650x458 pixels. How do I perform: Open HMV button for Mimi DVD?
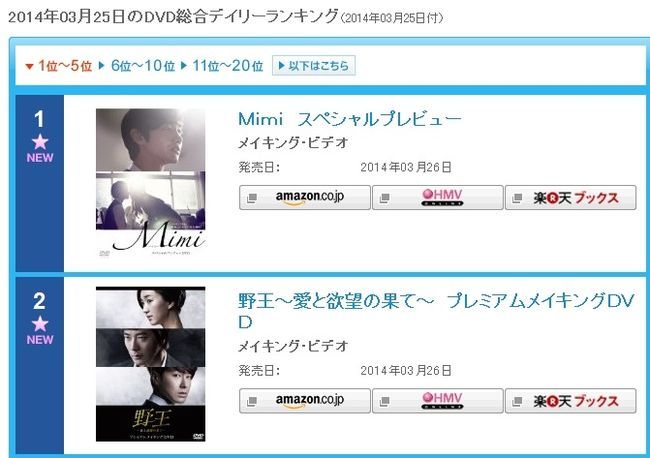438,197
